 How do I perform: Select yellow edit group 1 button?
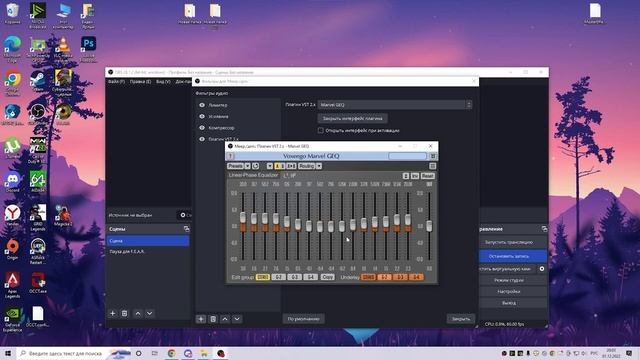point(262,277)
